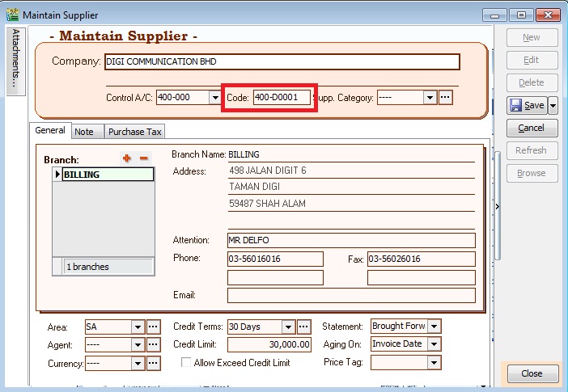The image size is (568, 392).
Task: Open the Area ellipsis lookup button
Action: tap(153, 327)
